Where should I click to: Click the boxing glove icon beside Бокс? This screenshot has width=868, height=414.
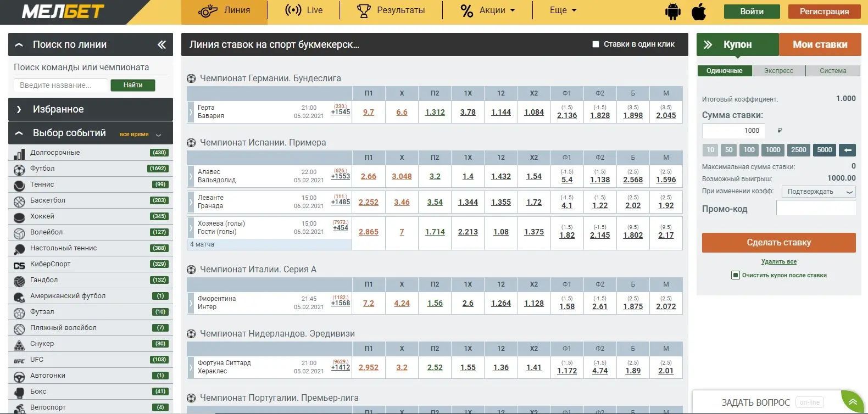click(19, 392)
